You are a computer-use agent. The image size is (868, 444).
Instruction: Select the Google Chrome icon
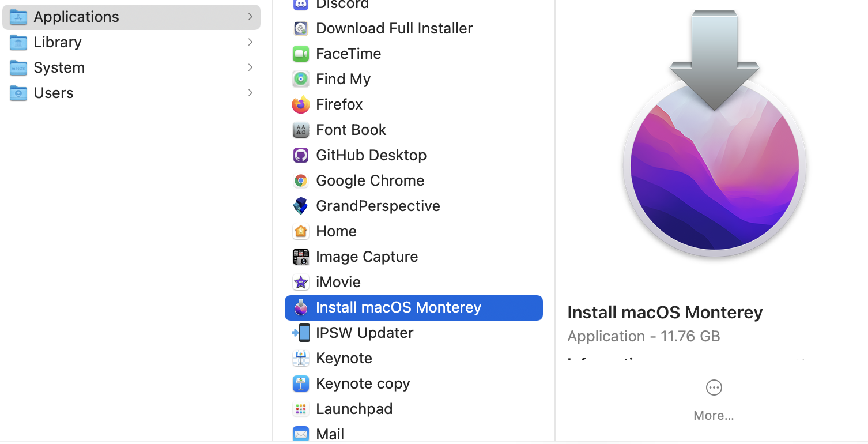pyautogui.click(x=301, y=180)
